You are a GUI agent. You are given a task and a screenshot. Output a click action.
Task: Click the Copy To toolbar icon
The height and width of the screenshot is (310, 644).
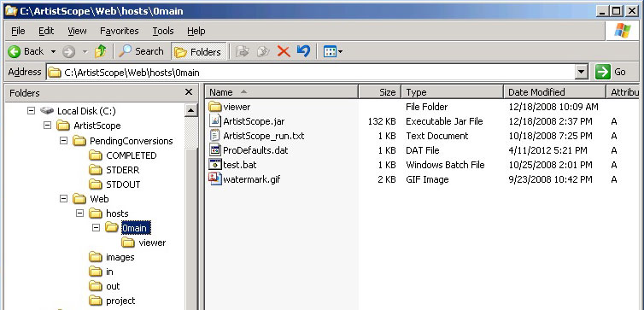point(263,51)
